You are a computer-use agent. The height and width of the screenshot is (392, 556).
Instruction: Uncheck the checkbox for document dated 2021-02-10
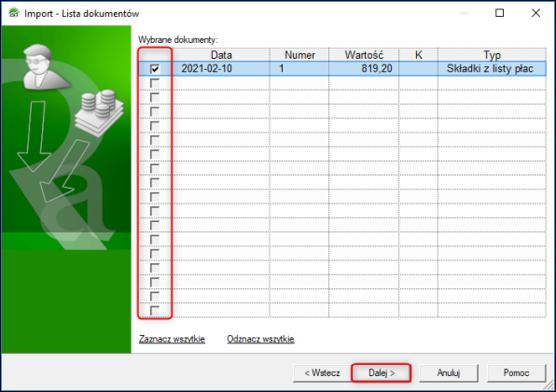click(x=155, y=68)
